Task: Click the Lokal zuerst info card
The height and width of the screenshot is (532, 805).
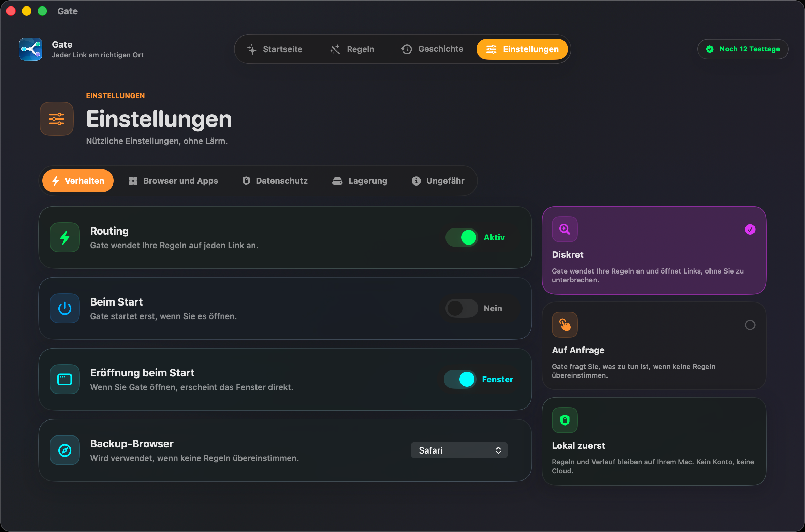Action: [x=654, y=441]
